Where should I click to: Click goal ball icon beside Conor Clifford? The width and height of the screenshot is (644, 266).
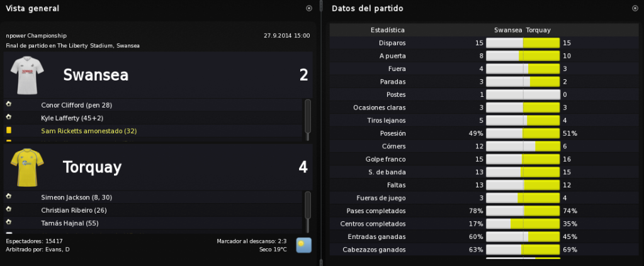tap(9, 104)
